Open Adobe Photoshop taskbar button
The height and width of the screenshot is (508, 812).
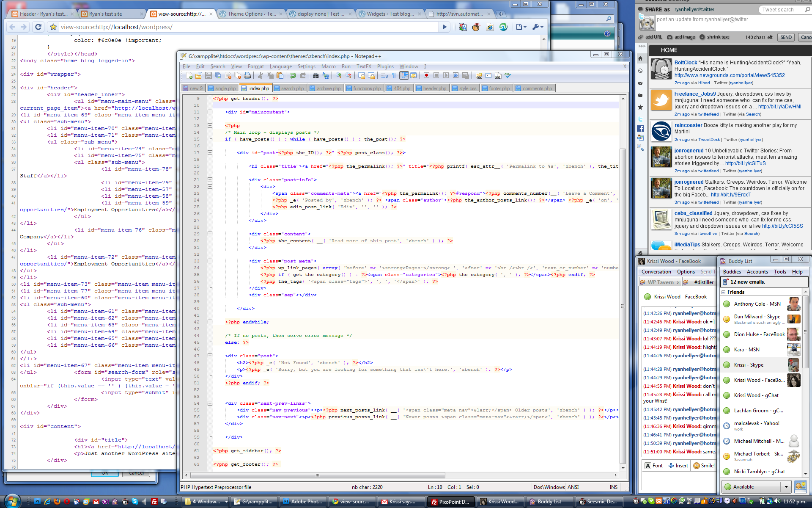[303, 502]
